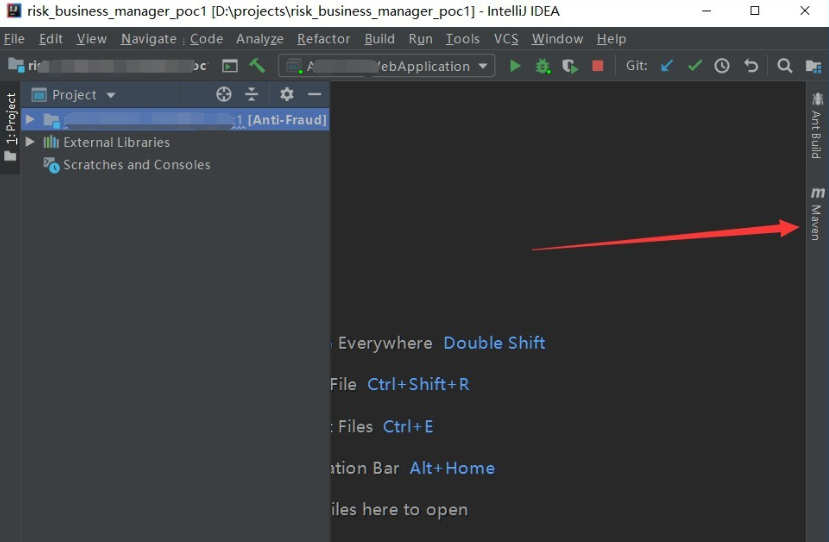Build project with green hammer icon

pos(257,66)
